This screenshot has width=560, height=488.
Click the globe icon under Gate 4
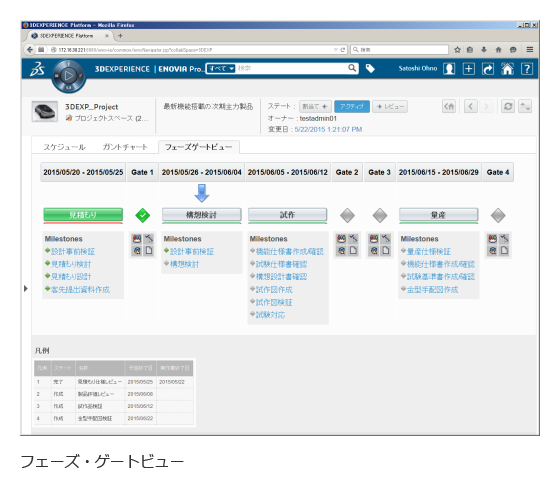492,251
